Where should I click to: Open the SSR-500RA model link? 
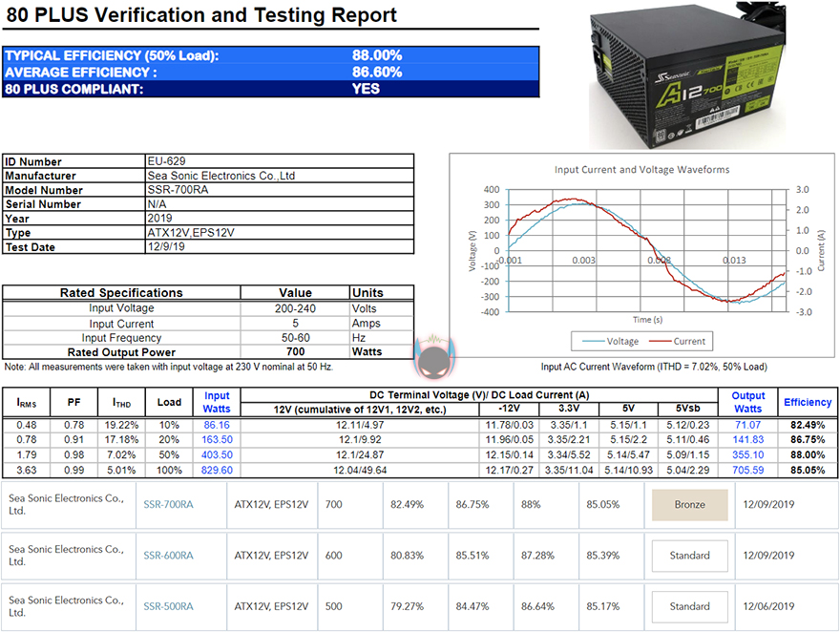click(168, 606)
